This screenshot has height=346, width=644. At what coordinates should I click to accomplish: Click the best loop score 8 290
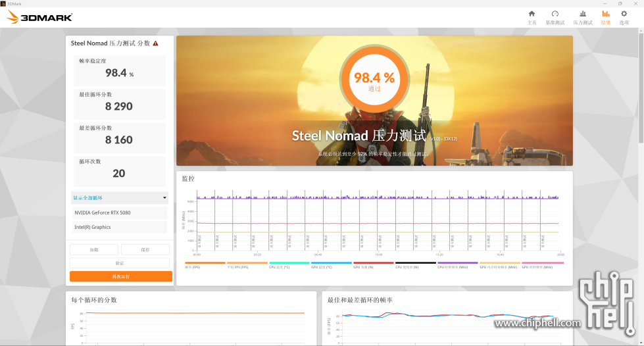[118, 107]
